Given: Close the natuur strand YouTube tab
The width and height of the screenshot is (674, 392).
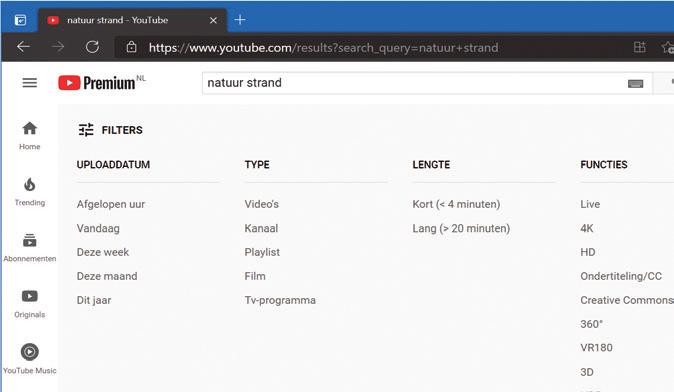Looking at the screenshot, I should click(213, 20).
